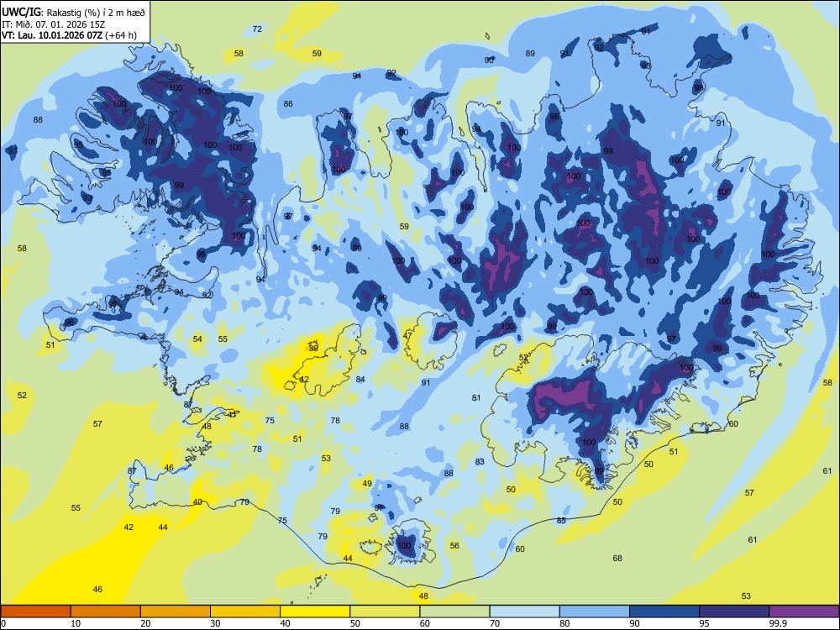Click the light blue 70–80 legend swatch

(x=524, y=612)
